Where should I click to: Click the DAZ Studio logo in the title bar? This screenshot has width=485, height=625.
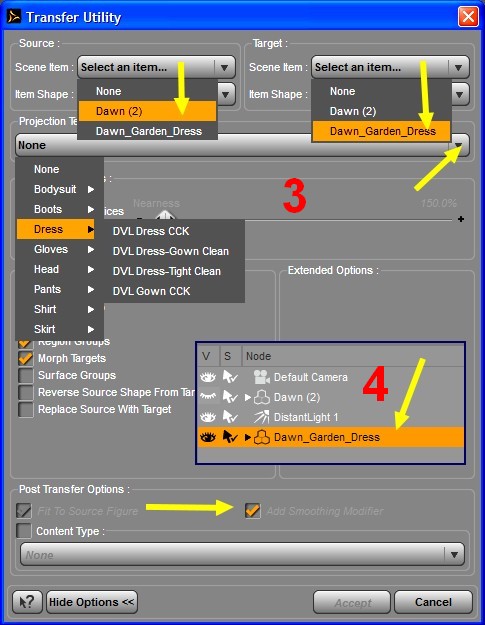point(14,17)
